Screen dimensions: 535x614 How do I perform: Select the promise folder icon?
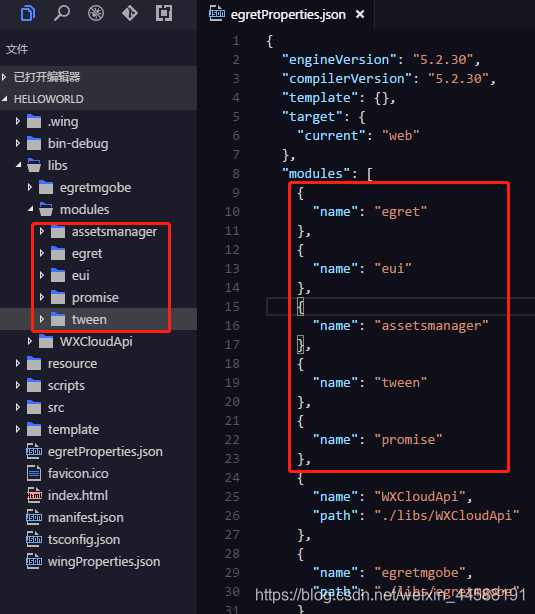[58, 297]
